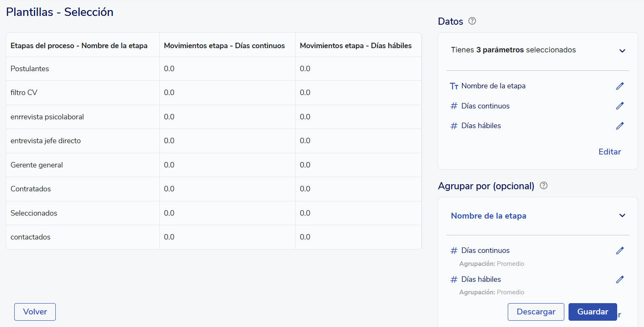Click pencil for Días continuos in Datos panel
Image resolution: width=644 pixels, height=327 pixels.
[x=620, y=106]
